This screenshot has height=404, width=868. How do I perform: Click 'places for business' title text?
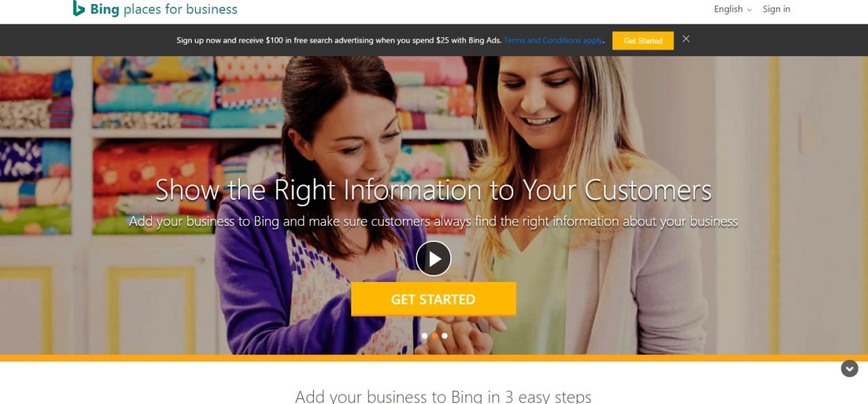[180, 9]
